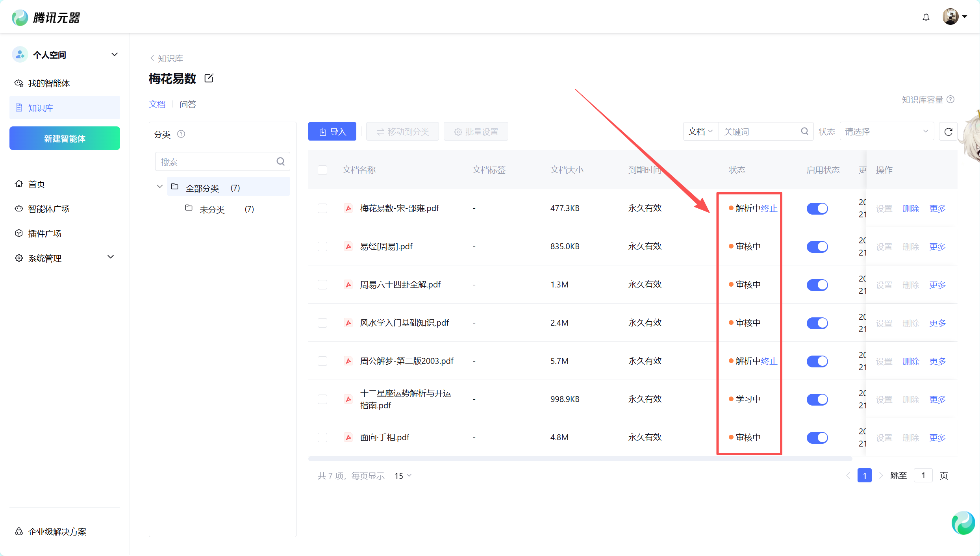Click the PDF icon of 易经[周易].pdf
Viewport: 980px width, 556px height.
(x=348, y=246)
